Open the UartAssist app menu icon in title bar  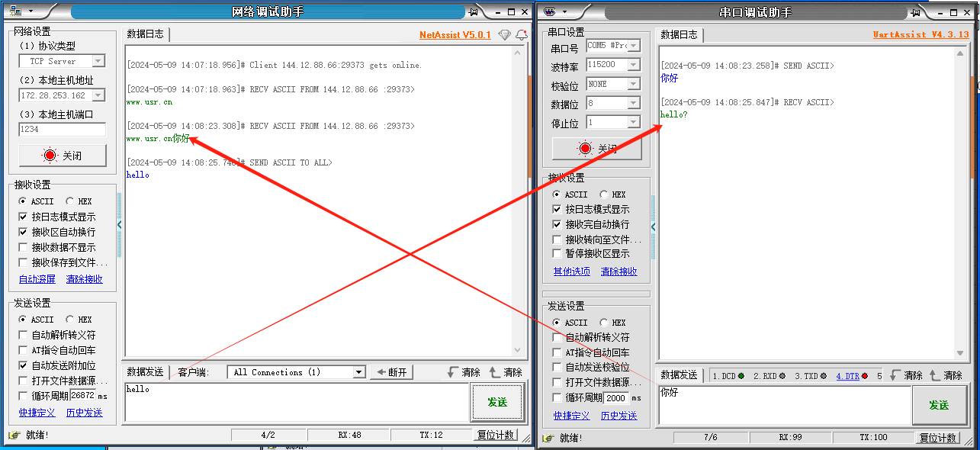pyautogui.click(x=549, y=11)
